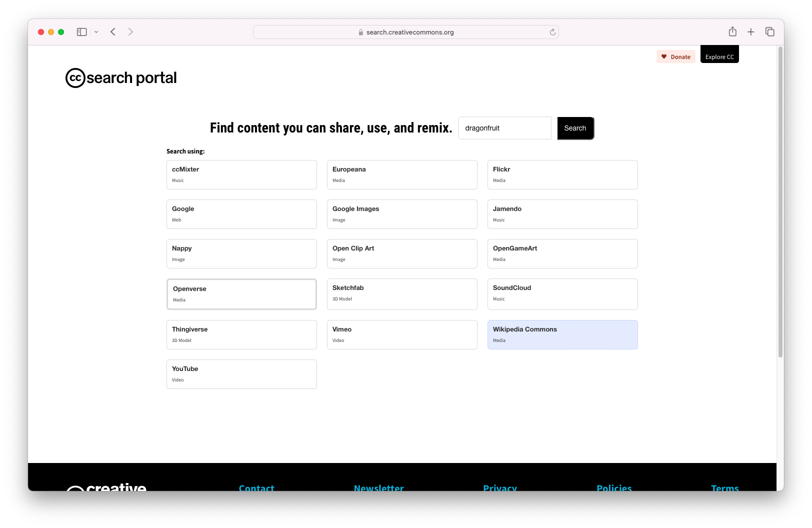Open the Newsletter footer link
This screenshot has width=812, height=528.
(x=378, y=487)
